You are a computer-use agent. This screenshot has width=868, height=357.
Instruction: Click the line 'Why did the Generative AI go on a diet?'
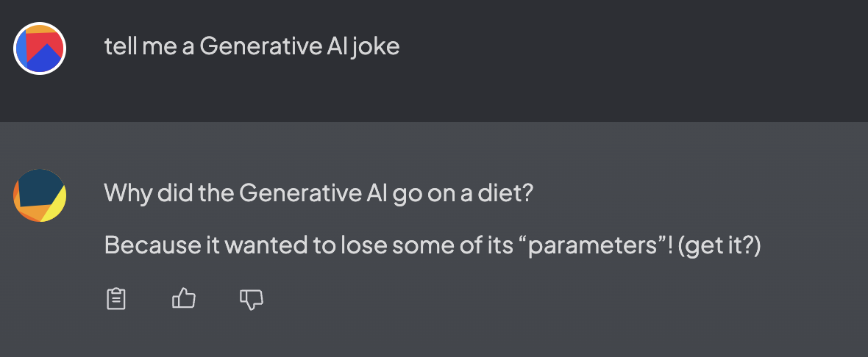[319, 193]
